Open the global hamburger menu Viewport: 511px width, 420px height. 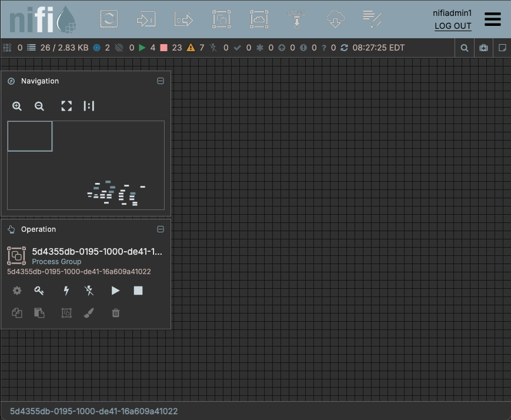(x=493, y=19)
